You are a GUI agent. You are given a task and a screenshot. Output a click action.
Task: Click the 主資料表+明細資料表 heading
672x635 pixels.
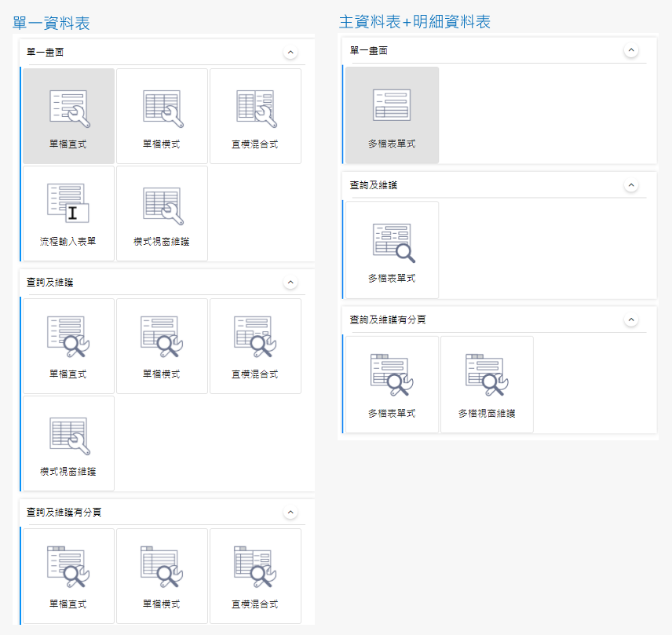point(415,21)
